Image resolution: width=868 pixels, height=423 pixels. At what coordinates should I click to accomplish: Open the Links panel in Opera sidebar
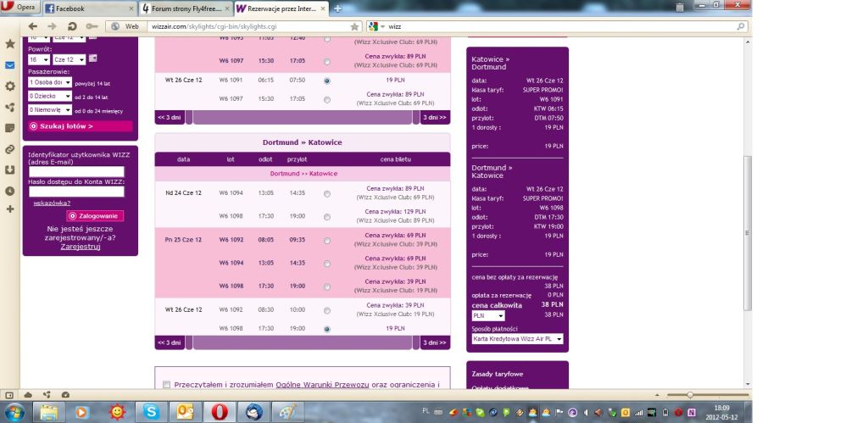pyautogui.click(x=10, y=149)
